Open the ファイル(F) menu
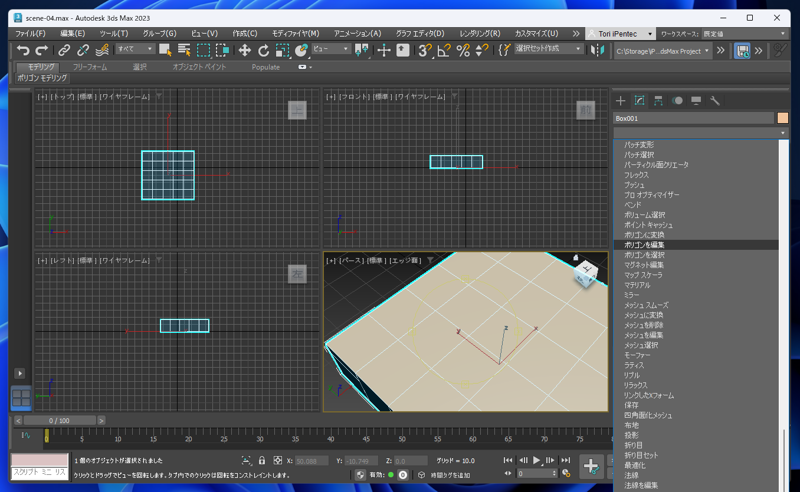This screenshot has width=800, height=492. pyautogui.click(x=30, y=34)
